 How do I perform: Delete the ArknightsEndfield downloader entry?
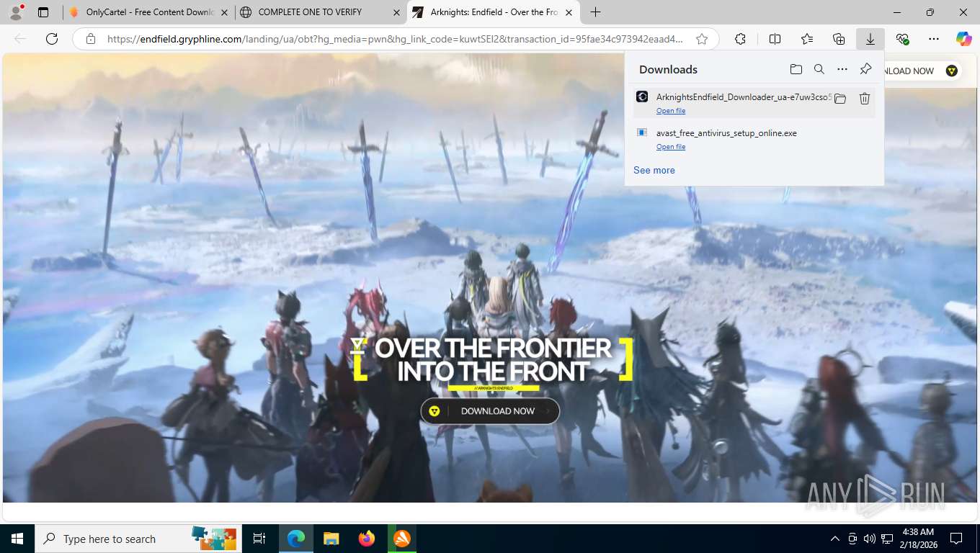coord(865,99)
